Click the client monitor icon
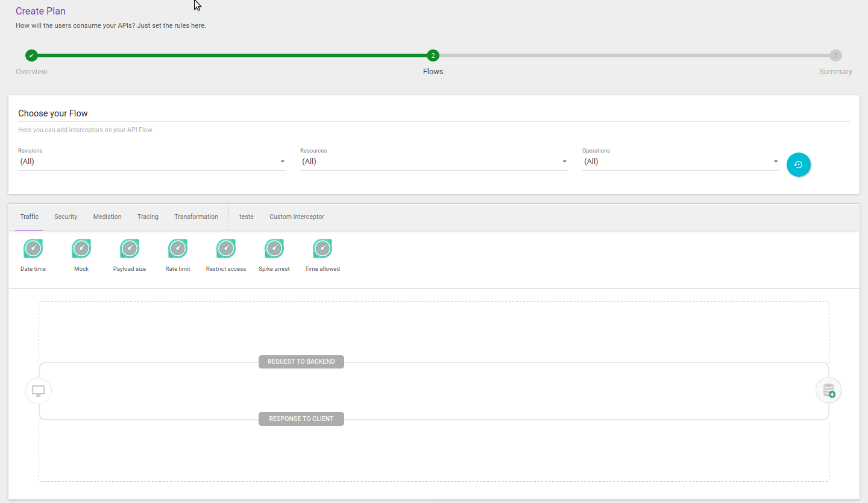 [x=39, y=390]
